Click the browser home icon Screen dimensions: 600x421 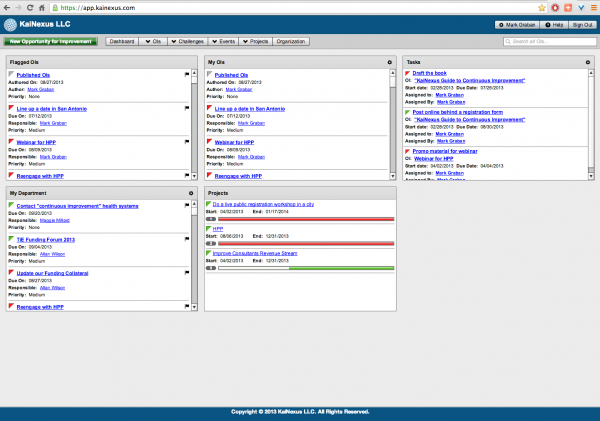(42, 8)
